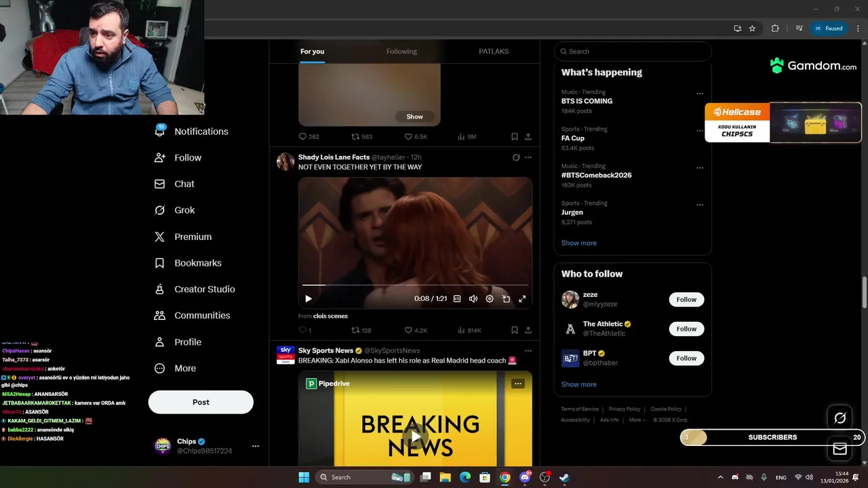Open the Chrome extensions puzzle icon
Screen dimensions: 868x488
pos(775,28)
